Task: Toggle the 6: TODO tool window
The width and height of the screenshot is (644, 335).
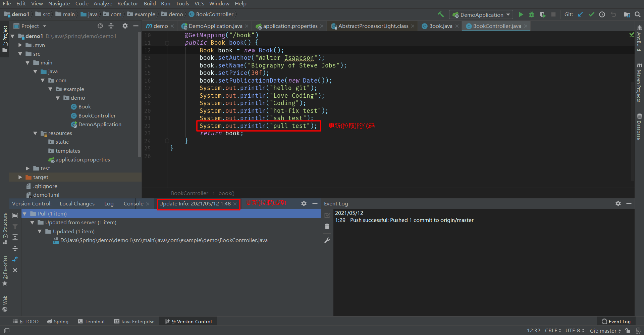Action: [26, 322]
